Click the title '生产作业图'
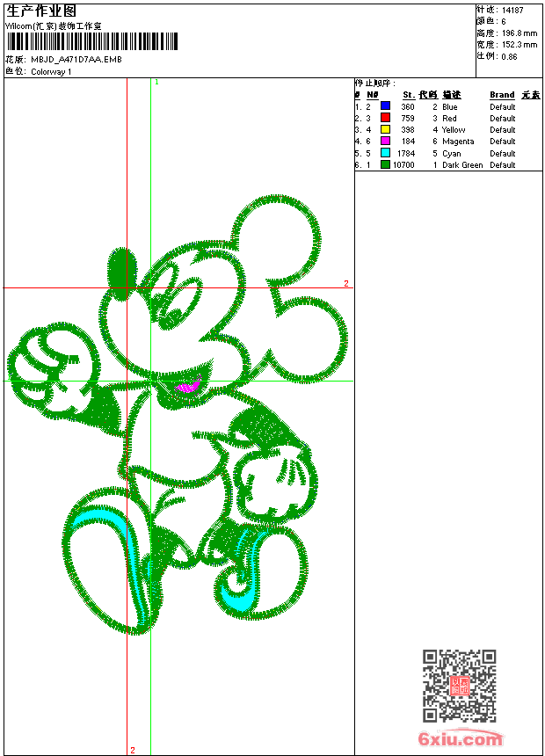The height and width of the screenshot is (756, 545). (41, 11)
